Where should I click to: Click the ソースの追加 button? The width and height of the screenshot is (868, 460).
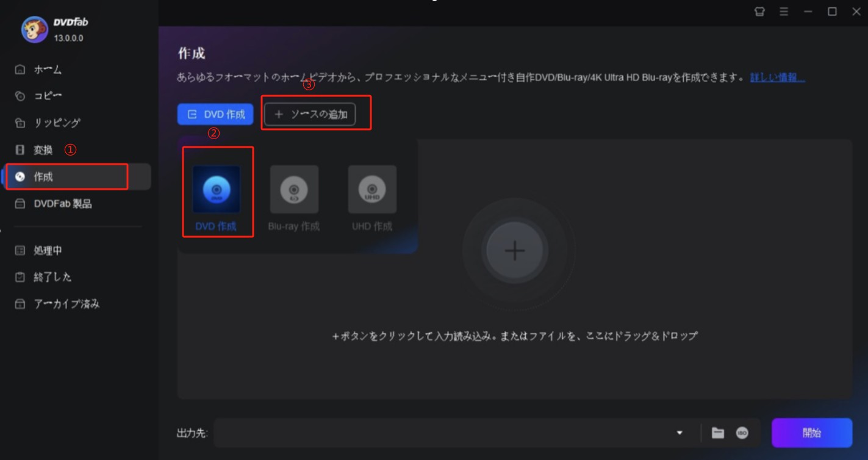point(310,114)
